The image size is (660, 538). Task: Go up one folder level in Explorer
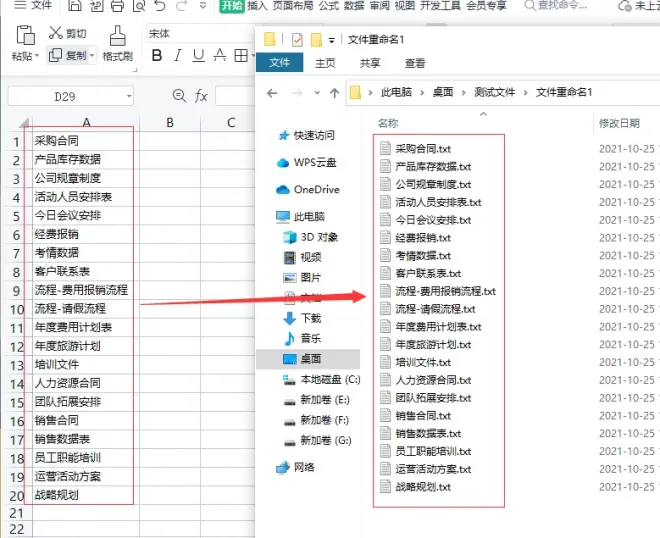tap(334, 93)
